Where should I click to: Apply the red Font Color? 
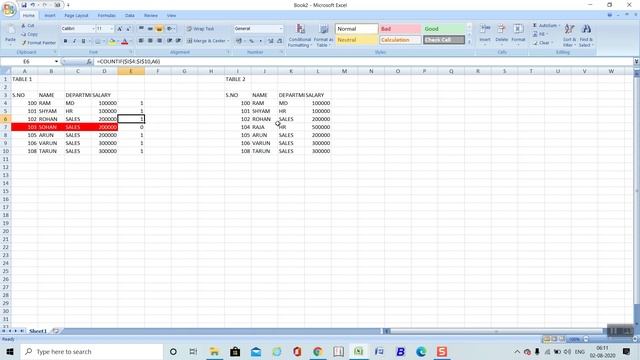point(125,41)
